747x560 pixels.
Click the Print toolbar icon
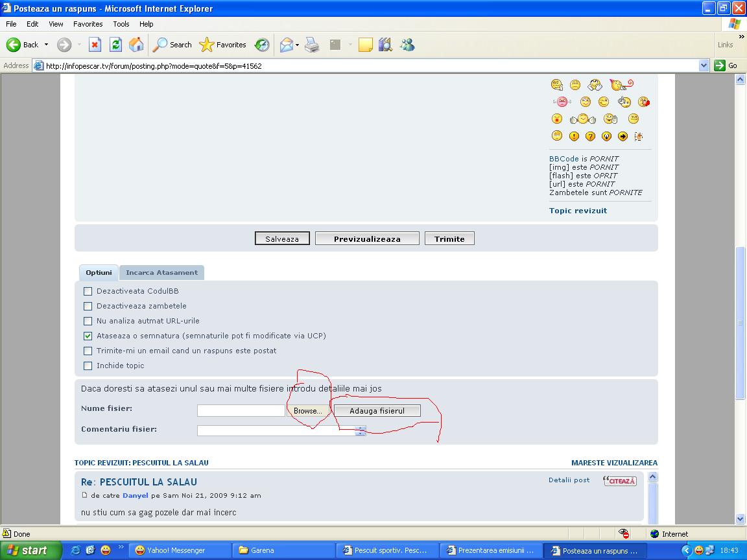point(312,45)
